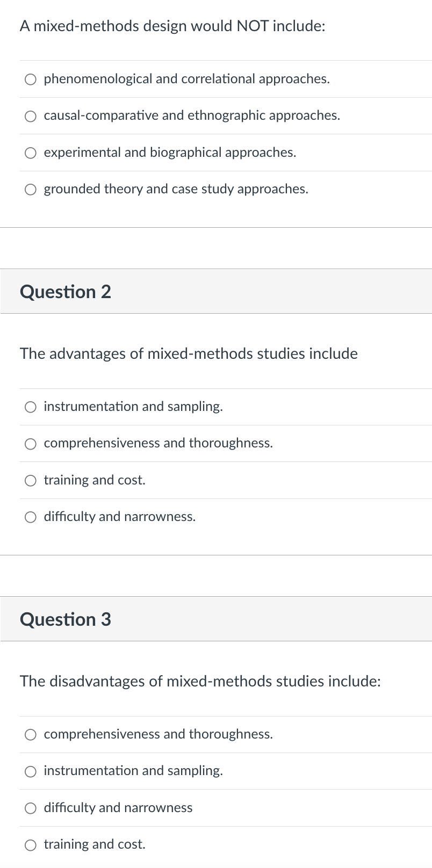Pick 'training and cost' under Question 3
Viewport: 432px width, 868px height.
pyautogui.click(x=30, y=845)
